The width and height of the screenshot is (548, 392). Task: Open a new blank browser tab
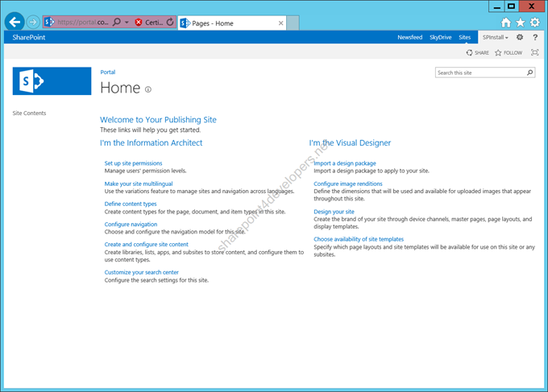(293, 23)
